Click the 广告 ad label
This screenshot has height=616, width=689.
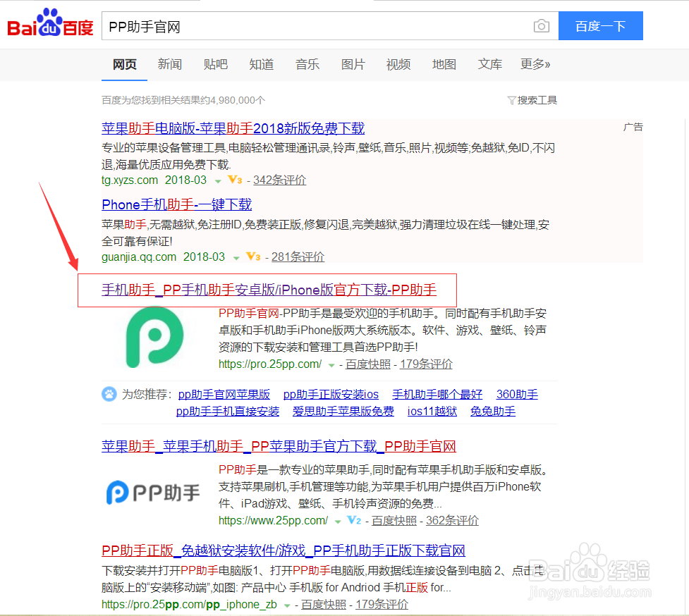[633, 128]
